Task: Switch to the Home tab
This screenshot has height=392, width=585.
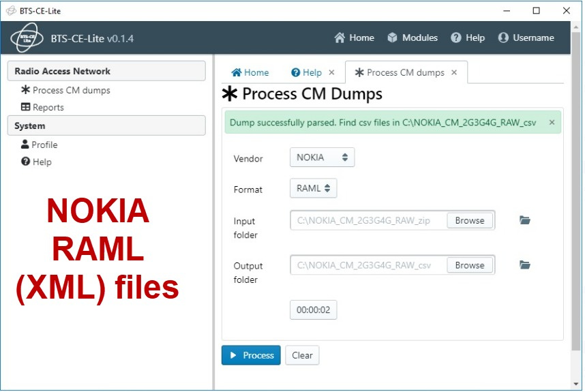Action: click(250, 72)
